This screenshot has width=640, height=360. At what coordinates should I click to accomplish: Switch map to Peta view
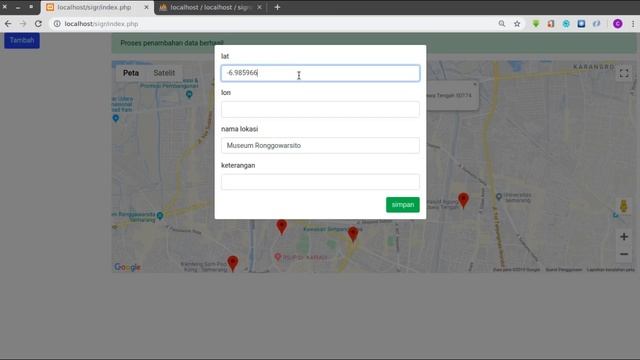pos(131,73)
